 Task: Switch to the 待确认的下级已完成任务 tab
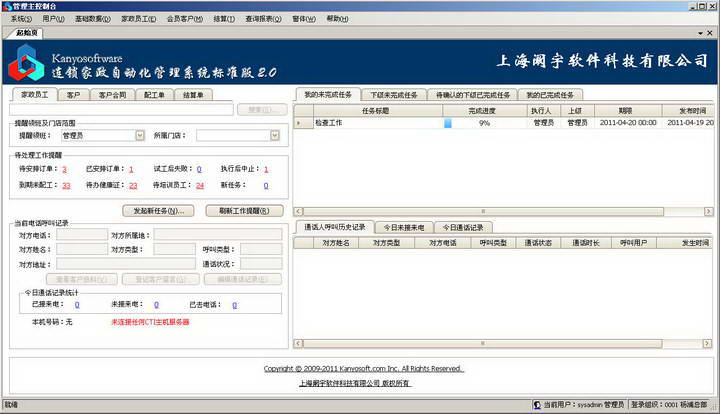coord(472,95)
